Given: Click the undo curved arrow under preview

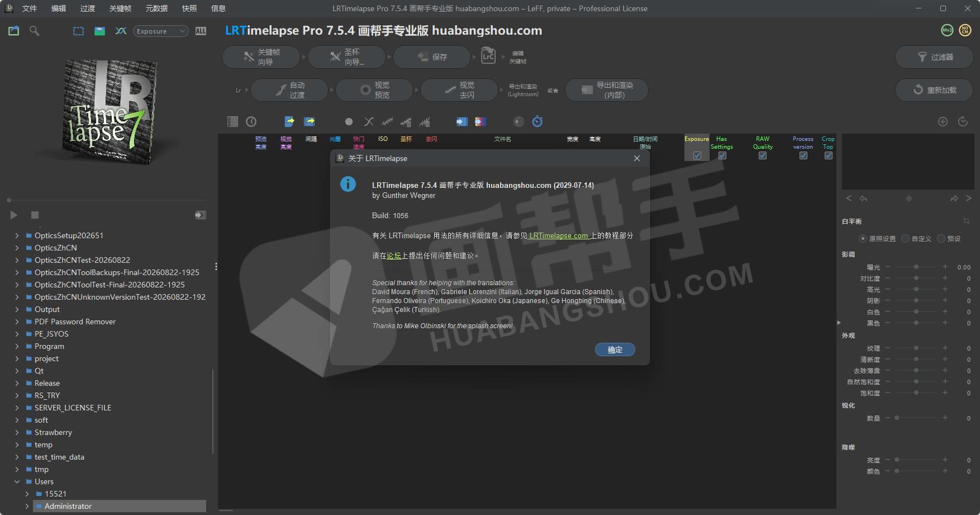Looking at the screenshot, I should [863, 199].
